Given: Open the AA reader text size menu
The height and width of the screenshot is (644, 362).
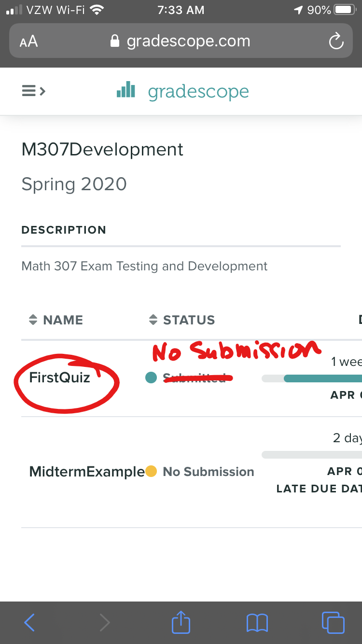Looking at the screenshot, I should point(28,42).
